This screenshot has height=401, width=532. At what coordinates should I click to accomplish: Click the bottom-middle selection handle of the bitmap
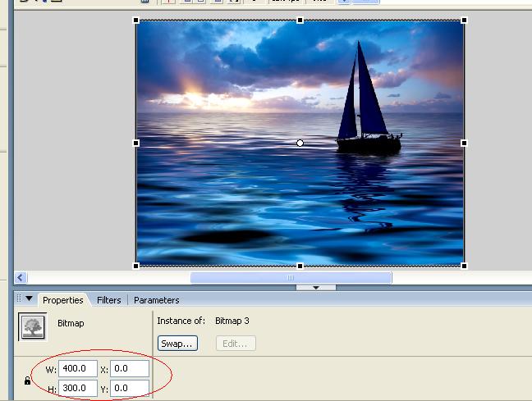(x=300, y=266)
